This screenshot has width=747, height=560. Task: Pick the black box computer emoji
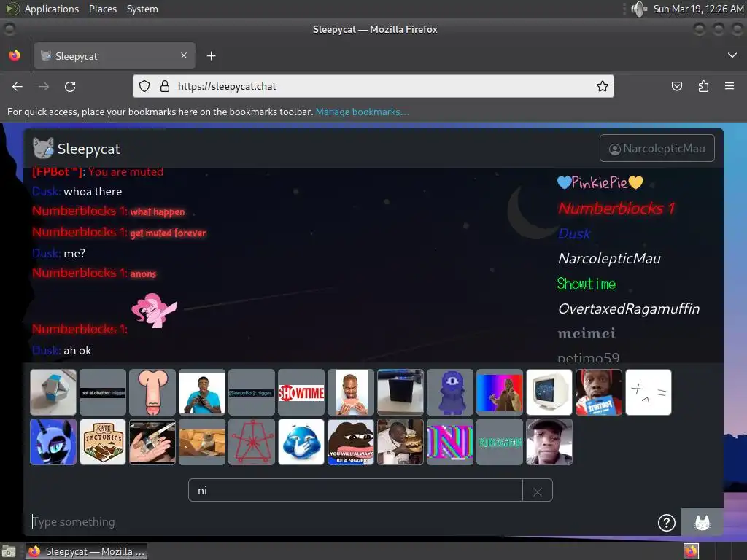pyautogui.click(x=400, y=392)
